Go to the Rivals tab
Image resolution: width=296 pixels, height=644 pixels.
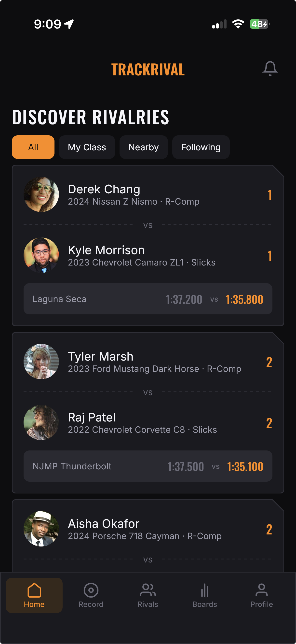click(x=148, y=595)
